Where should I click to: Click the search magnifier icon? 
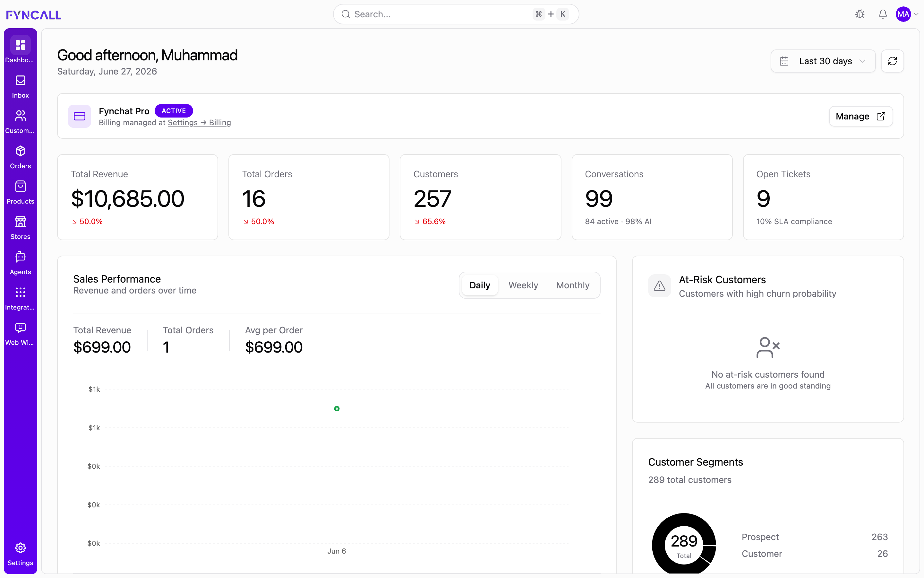pos(346,14)
